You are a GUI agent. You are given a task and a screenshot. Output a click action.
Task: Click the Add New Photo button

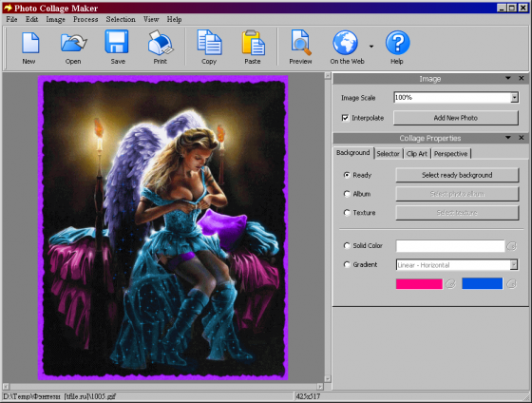point(456,118)
